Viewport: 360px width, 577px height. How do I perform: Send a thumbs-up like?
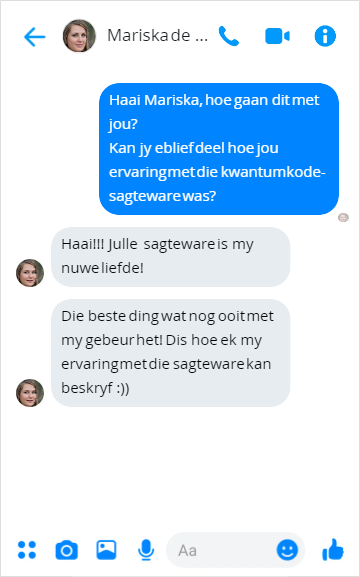[333, 550]
